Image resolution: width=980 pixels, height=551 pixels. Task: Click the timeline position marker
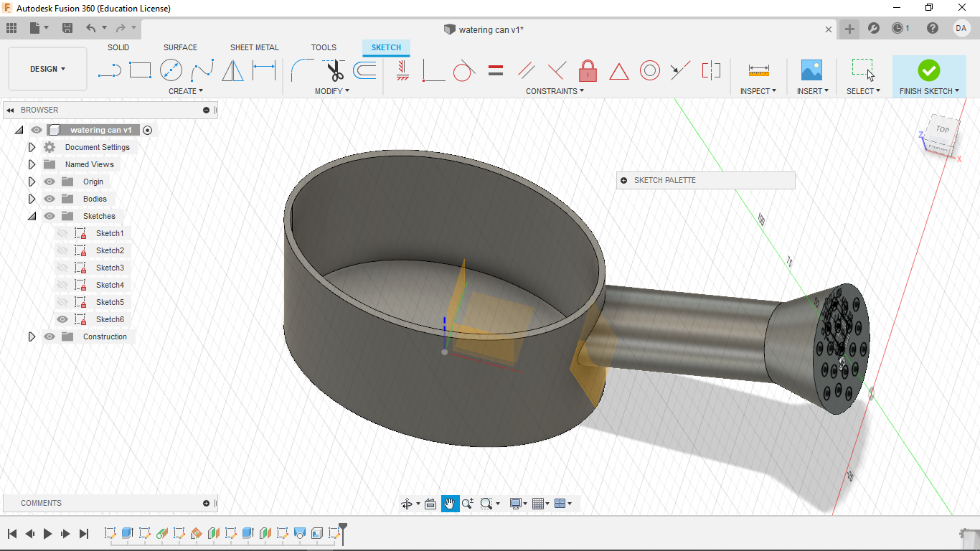tap(343, 532)
